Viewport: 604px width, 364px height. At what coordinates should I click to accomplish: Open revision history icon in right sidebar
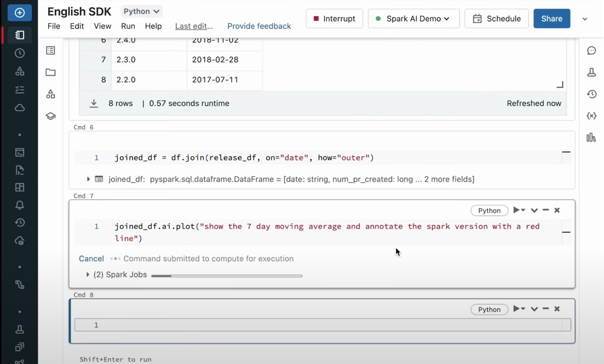coord(591,94)
